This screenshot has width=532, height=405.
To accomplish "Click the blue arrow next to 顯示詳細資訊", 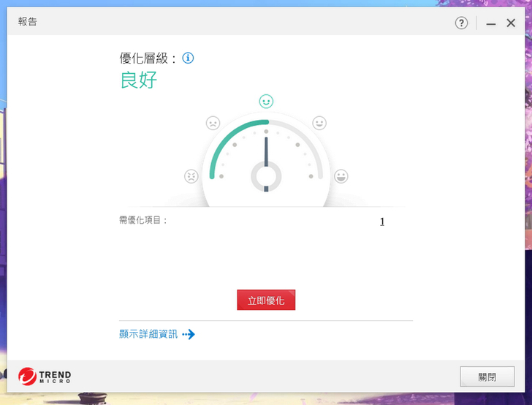I will point(189,334).
